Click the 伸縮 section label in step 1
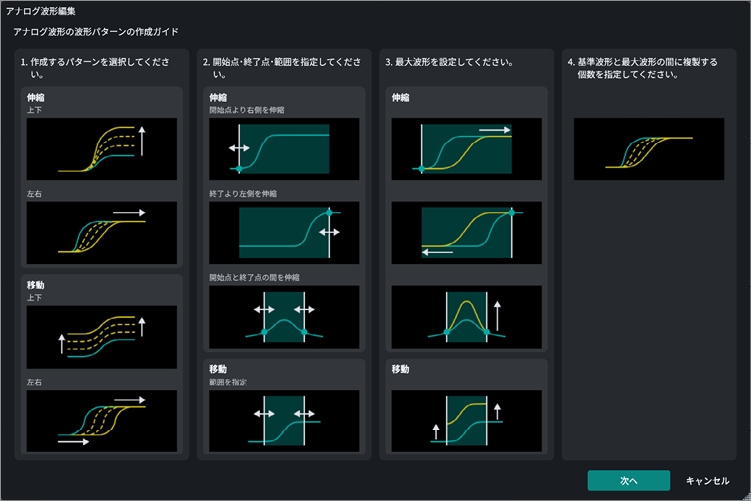This screenshot has width=751, height=501. tap(35, 98)
